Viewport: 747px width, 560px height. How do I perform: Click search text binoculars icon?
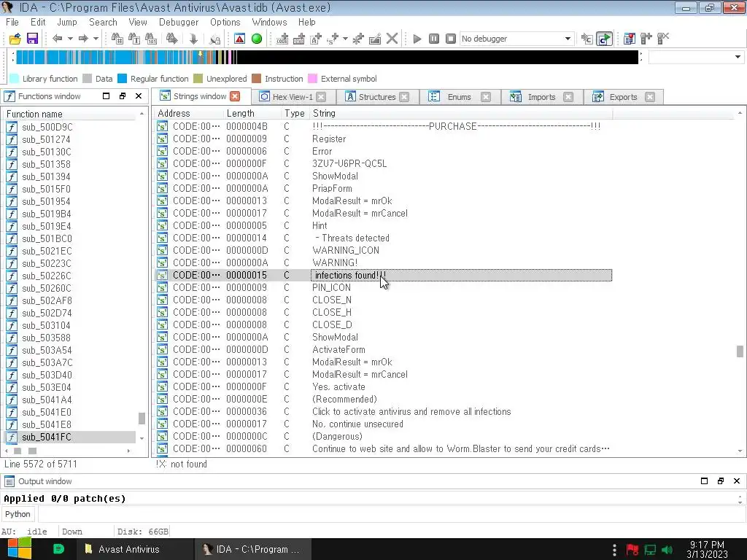click(134, 39)
